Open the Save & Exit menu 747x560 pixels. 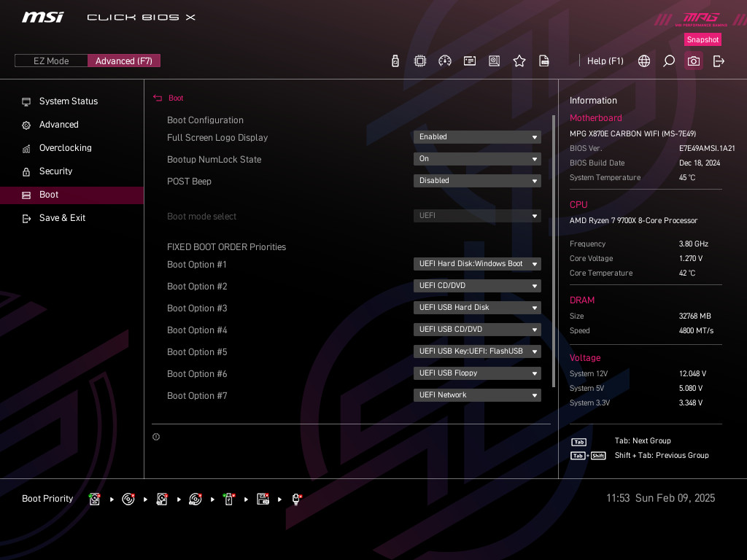(62, 218)
